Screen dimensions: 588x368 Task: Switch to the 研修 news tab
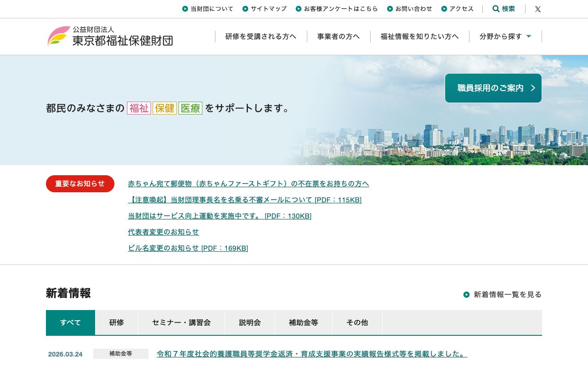pos(116,322)
